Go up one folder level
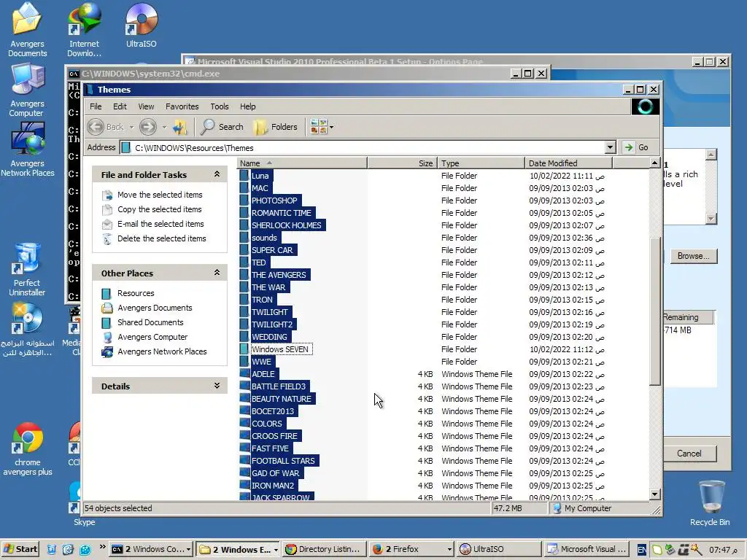 (180, 127)
